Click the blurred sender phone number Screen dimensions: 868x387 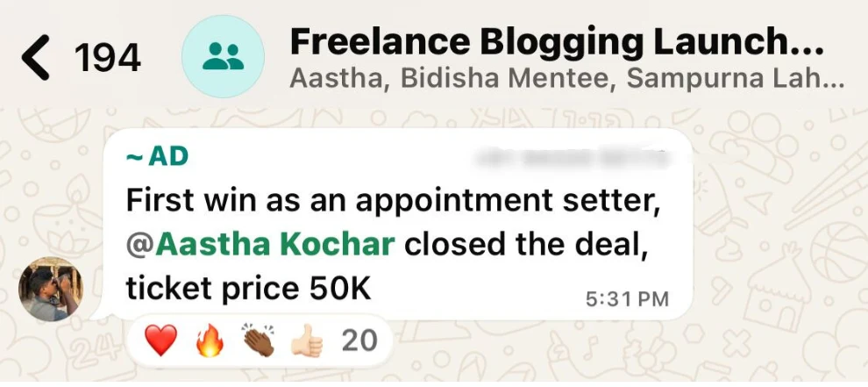[570, 159]
